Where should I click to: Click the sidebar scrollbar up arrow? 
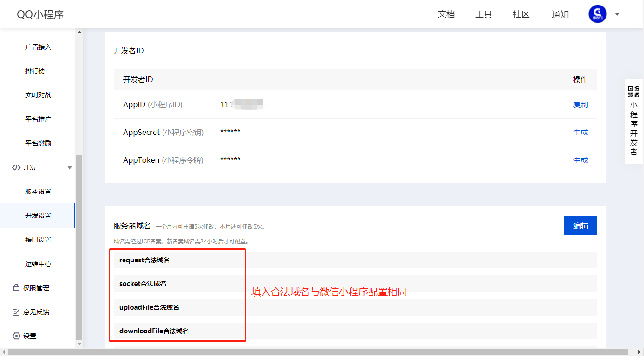(x=79, y=32)
